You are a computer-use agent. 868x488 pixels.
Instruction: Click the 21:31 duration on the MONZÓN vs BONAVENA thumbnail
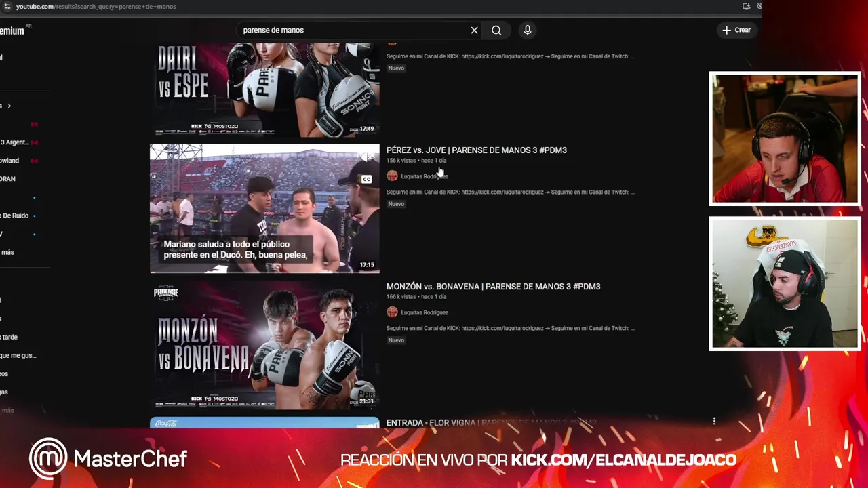[x=366, y=401]
